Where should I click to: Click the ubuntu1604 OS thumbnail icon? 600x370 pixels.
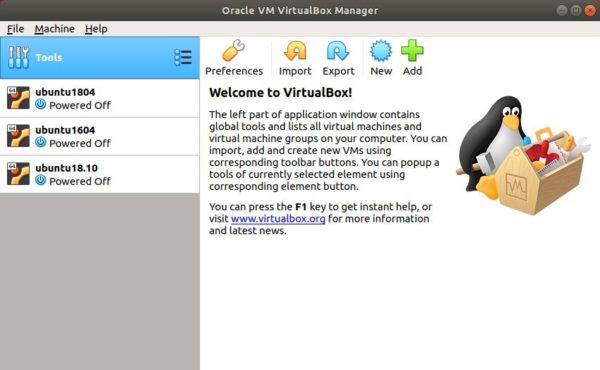tap(18, 136)
